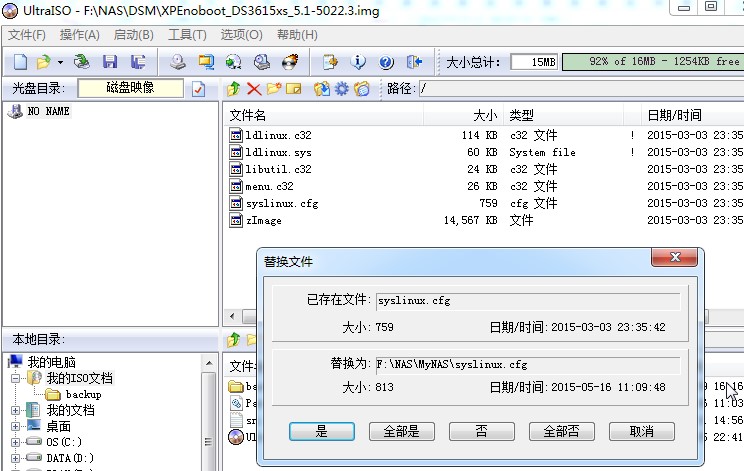
Task: Open the 工具(T) menu
Action: coord(187,35)
